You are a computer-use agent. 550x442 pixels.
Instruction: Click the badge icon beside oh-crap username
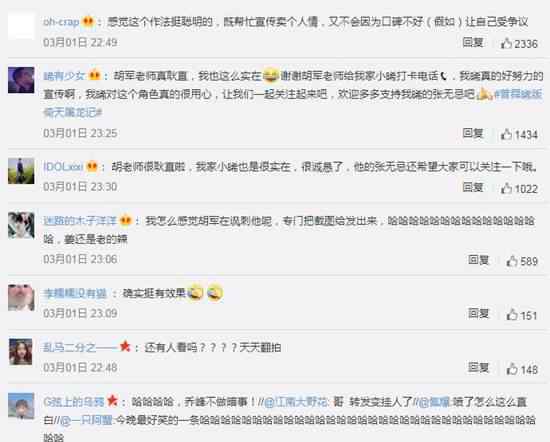(x=88, y=22)
